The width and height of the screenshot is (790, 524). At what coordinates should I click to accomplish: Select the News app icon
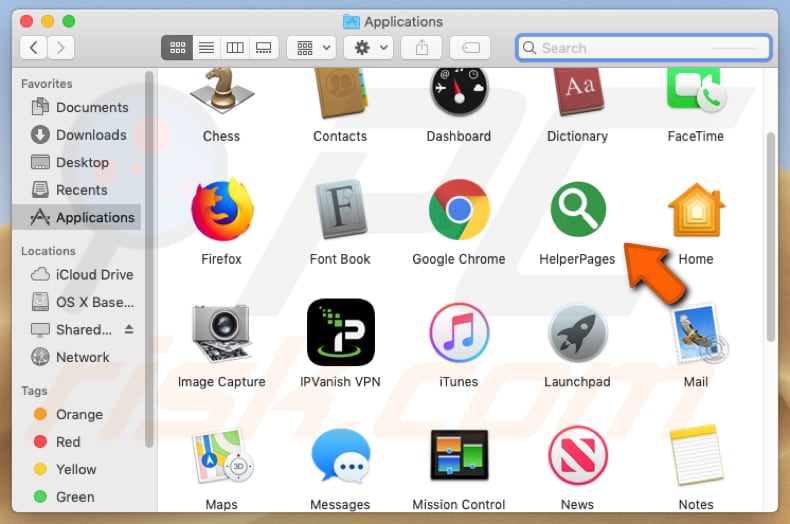pos(578,455)
